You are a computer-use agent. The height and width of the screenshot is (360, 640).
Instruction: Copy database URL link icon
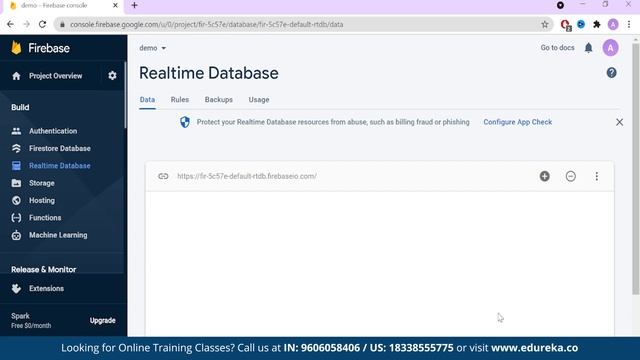163,176
